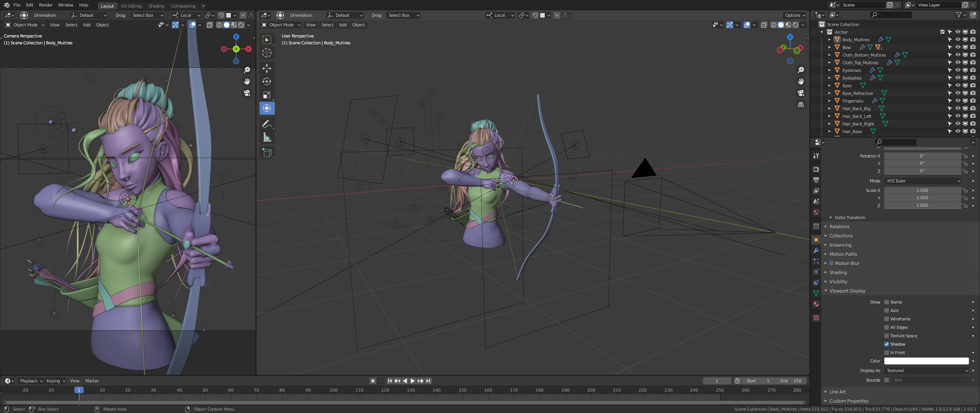Activate the Annotate pencil tool

pos(267,124)
